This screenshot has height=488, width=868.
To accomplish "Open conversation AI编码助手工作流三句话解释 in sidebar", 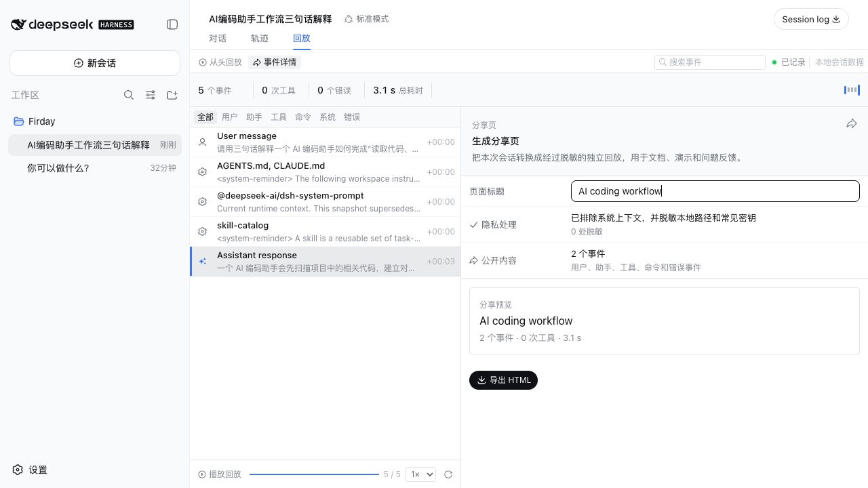I will (x=95, y=145).
